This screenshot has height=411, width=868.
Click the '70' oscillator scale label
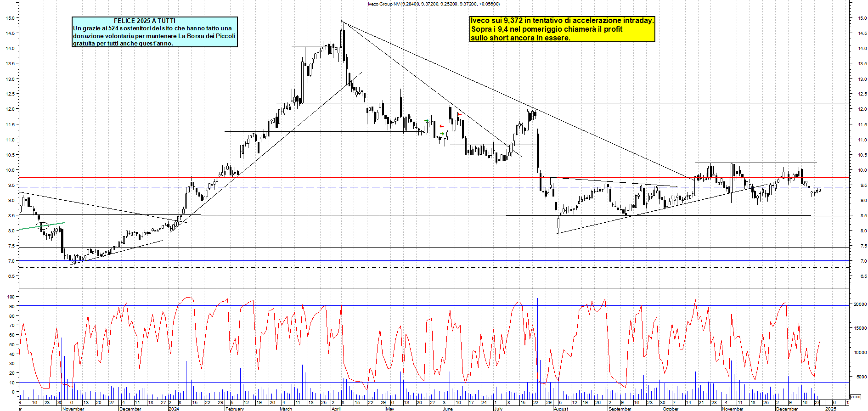pos(11,325)
